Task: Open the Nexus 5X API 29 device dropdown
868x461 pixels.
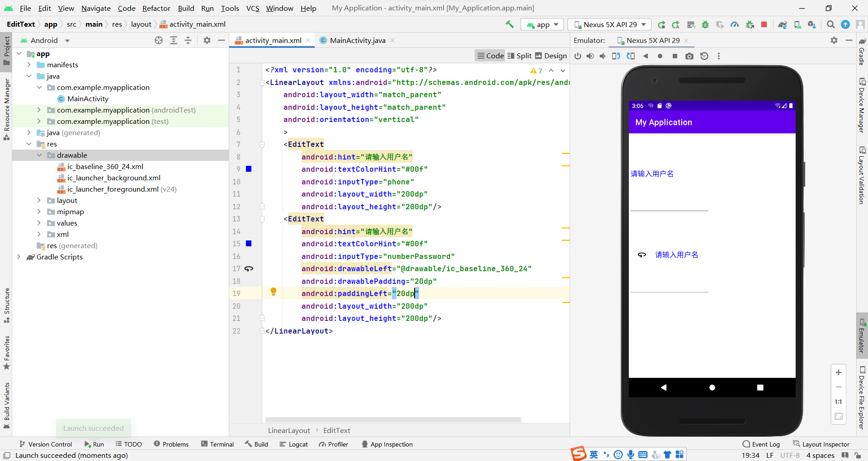Action: (609, 24)
